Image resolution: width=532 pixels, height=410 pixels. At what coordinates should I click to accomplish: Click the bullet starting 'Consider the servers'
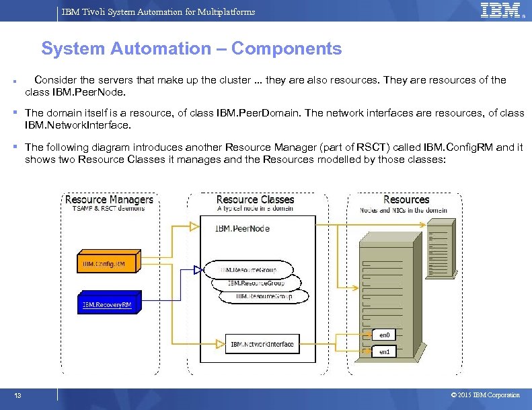pos(265,86)
